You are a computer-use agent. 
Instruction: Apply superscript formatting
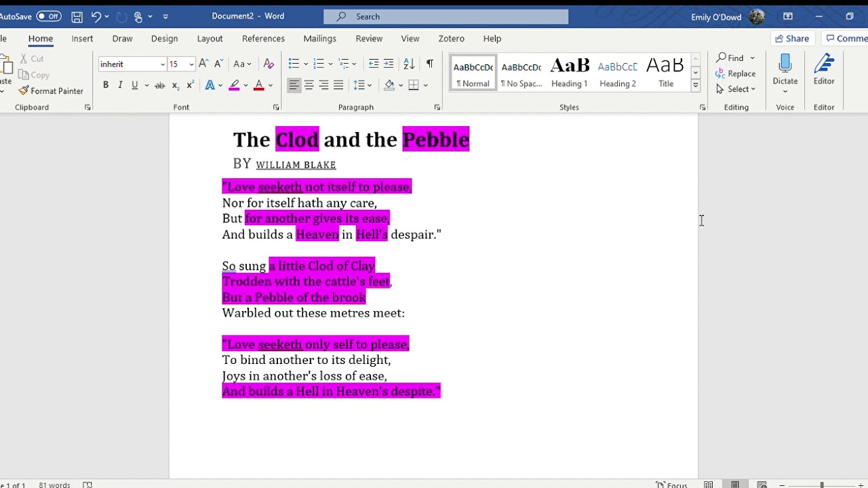coord(190,85)
